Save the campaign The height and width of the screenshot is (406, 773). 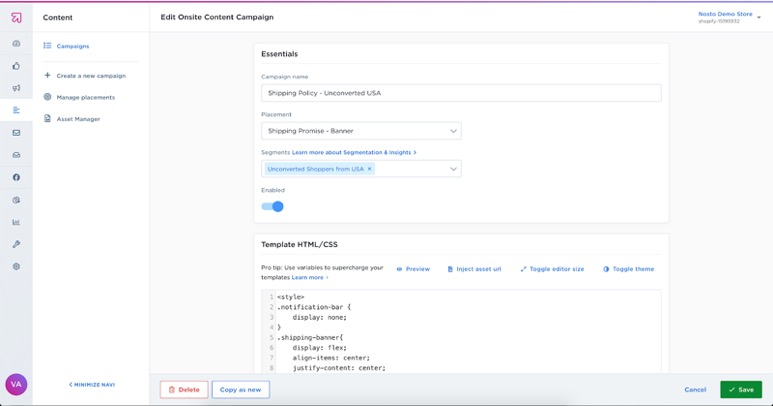pyautogui.click(x=741, y=389)
